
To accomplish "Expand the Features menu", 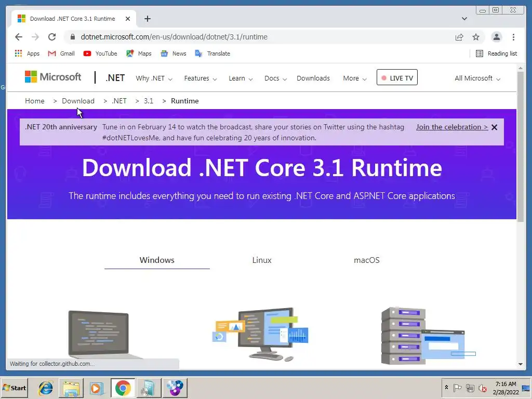I will [201, 78].
